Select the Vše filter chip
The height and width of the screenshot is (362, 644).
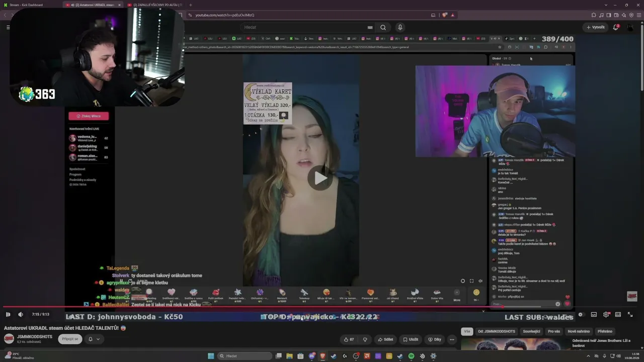(x=467, y=331)
